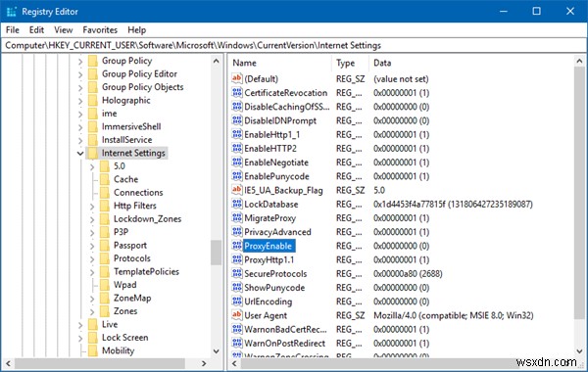Click the SecureProtocols DWORD icon
Screen dimensions: 588x372
236,273
